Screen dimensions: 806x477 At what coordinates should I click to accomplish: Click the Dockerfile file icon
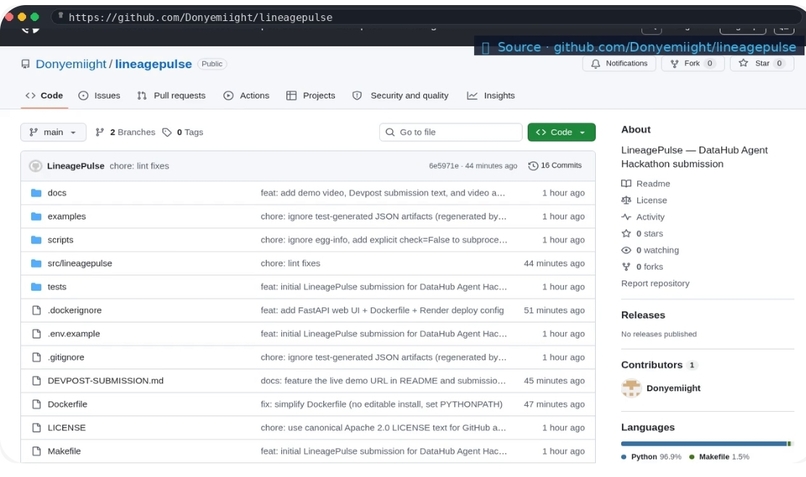(36, 404)
